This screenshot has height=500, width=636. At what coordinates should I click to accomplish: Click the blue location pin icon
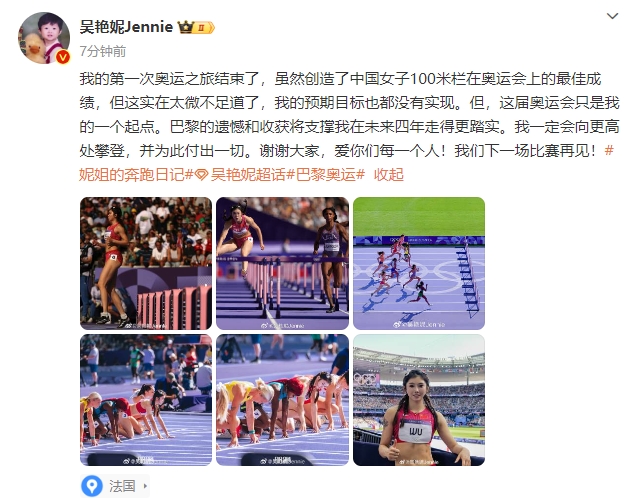tap(92, 485)
